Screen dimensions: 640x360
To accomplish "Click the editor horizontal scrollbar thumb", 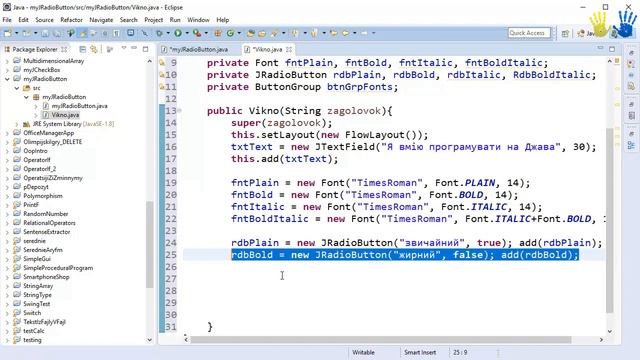I will [x=381, y=340].
